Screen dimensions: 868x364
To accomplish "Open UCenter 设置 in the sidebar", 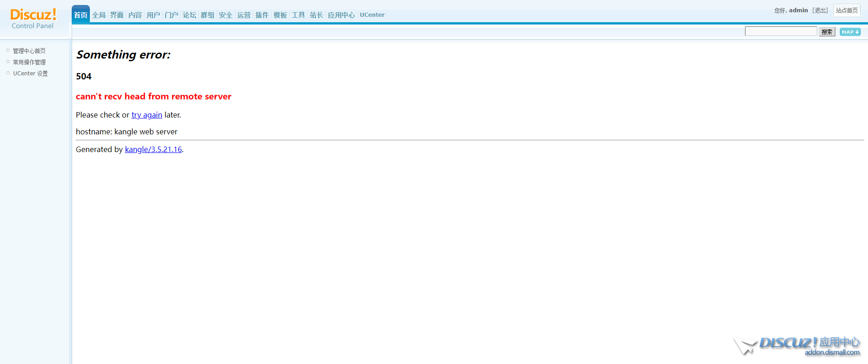I will click(x=30, y=74).
